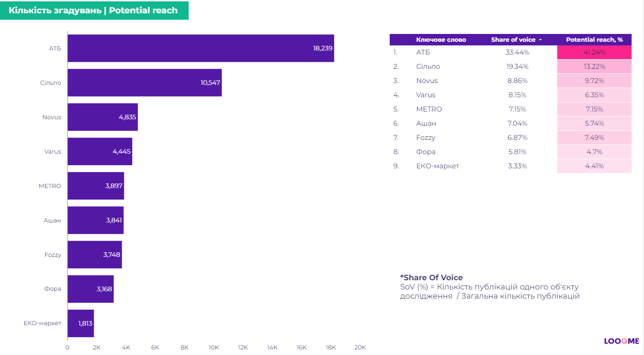The image size is (644, 355).
Task: Select the Fozzy row in the table
Action: [x=426, y=138]
